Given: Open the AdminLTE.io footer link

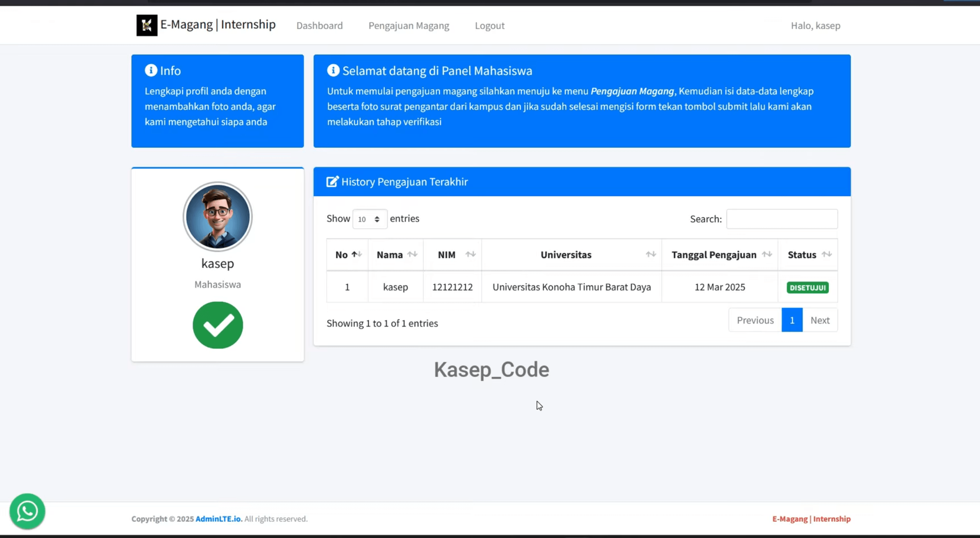Looking at the screenshot, I should (x=219, y=519).
